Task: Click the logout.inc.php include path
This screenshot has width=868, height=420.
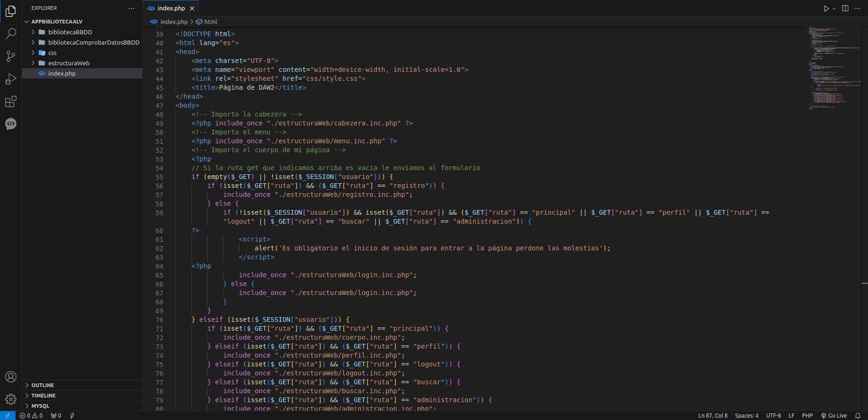Action: 338,373
